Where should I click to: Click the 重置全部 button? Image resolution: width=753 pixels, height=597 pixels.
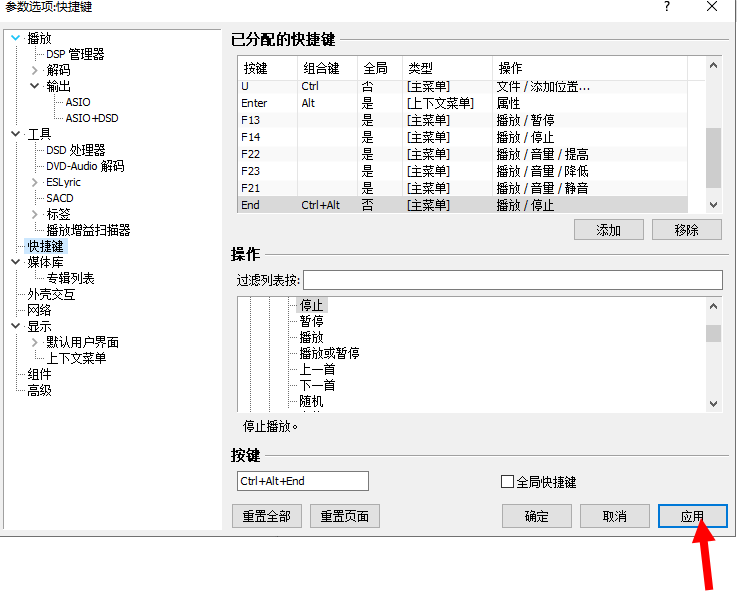[266, 516]
